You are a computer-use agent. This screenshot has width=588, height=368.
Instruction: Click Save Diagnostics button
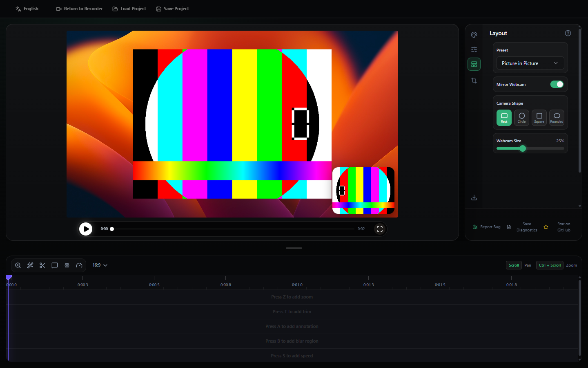pyautogui.click(x=523, y=227)
